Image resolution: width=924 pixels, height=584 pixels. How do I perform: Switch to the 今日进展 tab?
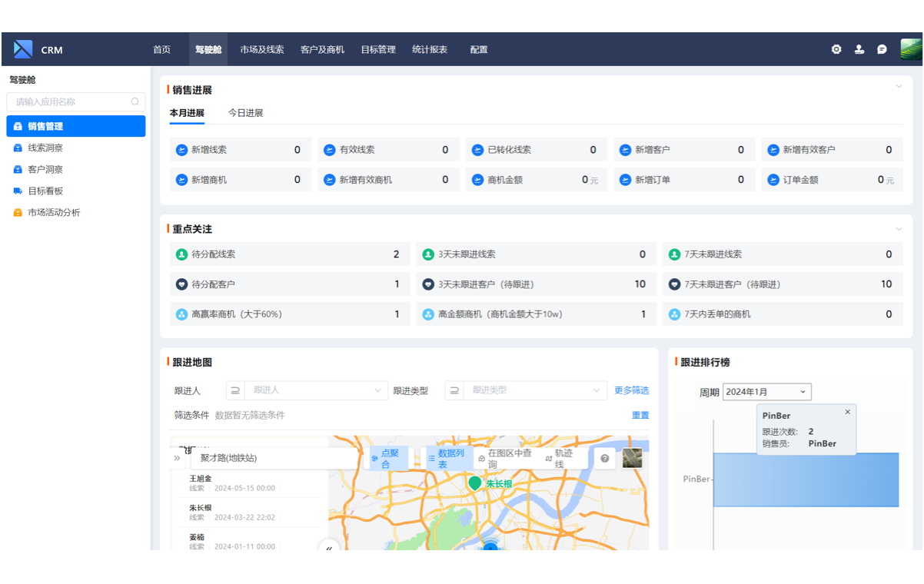(x=248, y=111)
